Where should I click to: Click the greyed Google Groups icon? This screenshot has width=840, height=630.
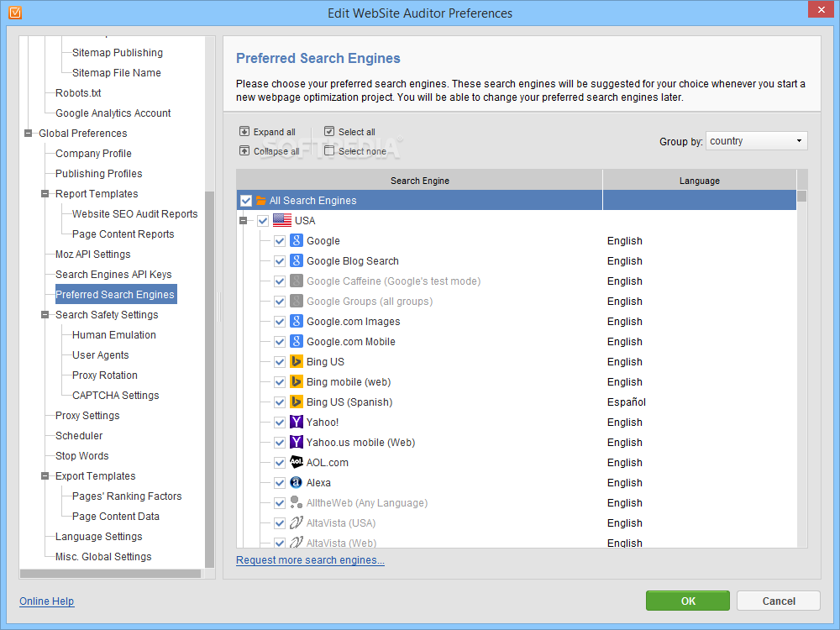pos(297,301)
